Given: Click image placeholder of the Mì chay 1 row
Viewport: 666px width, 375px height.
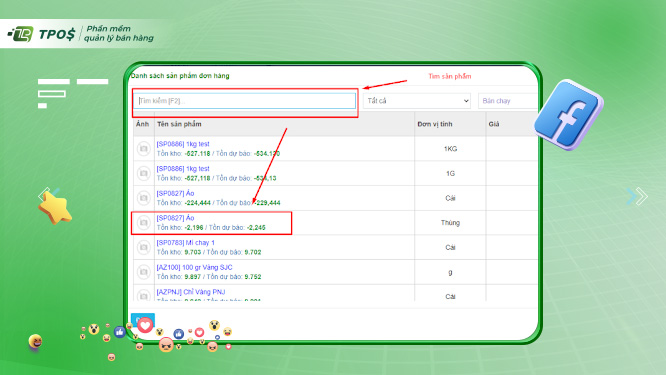Looking at the screenshot, I should pos(144,247).
